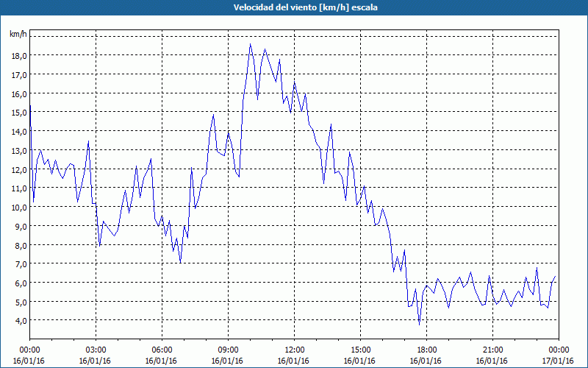Click the '16/01/16' date under 03:00
This screenshot has width=588, height=368.
click(x=95, y=361)
